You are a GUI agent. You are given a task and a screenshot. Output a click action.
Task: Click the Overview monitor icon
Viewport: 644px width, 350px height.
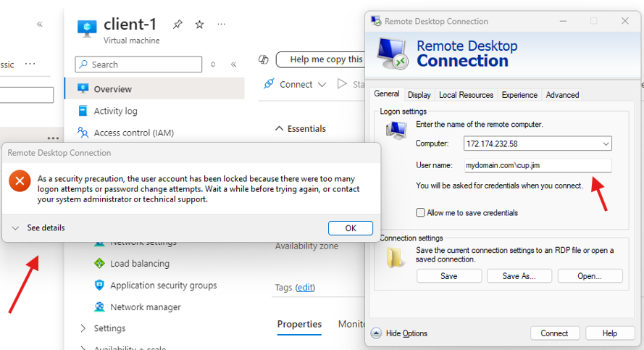pyautogui.click(x=83, y=88)
